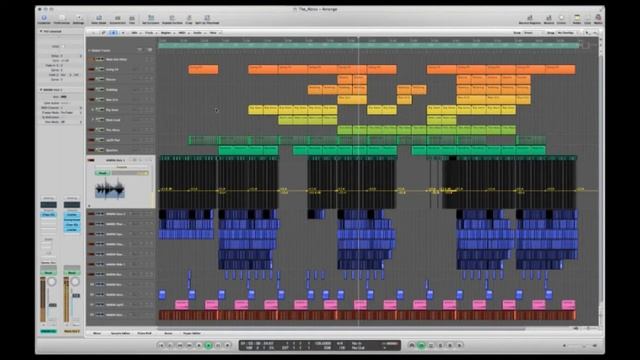Open the Piano Roll tab
Image resolution: width=640 pixels, height=360 pixels.
pyautogui.click(x=144, y=333)
